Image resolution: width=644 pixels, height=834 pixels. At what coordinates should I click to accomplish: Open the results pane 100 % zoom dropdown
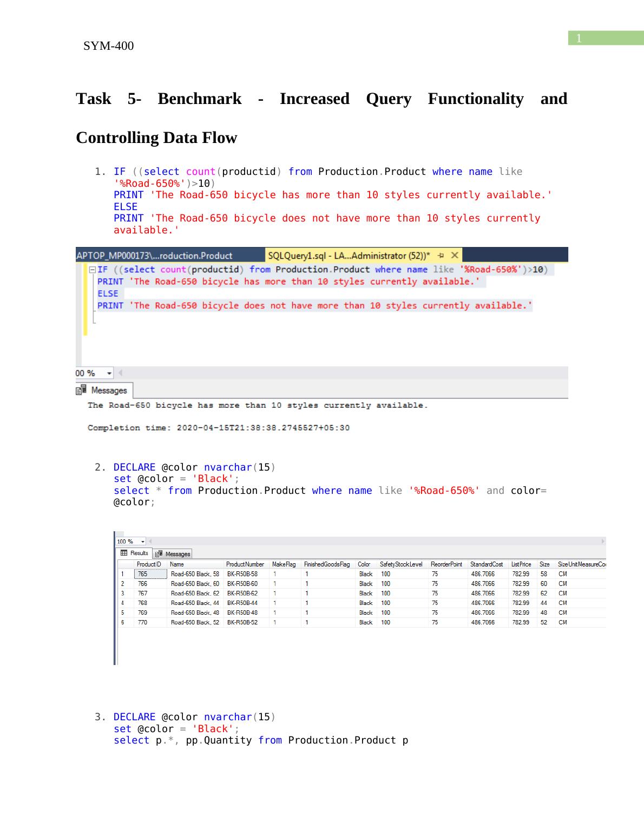click(x=142, y=542)
